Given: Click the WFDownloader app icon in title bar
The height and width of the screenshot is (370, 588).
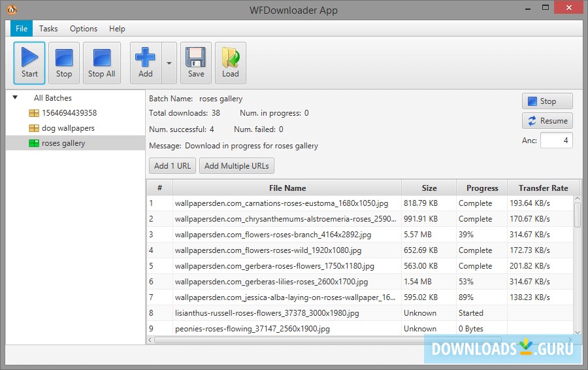Looking at the screenshot, I should coord(12,9).
